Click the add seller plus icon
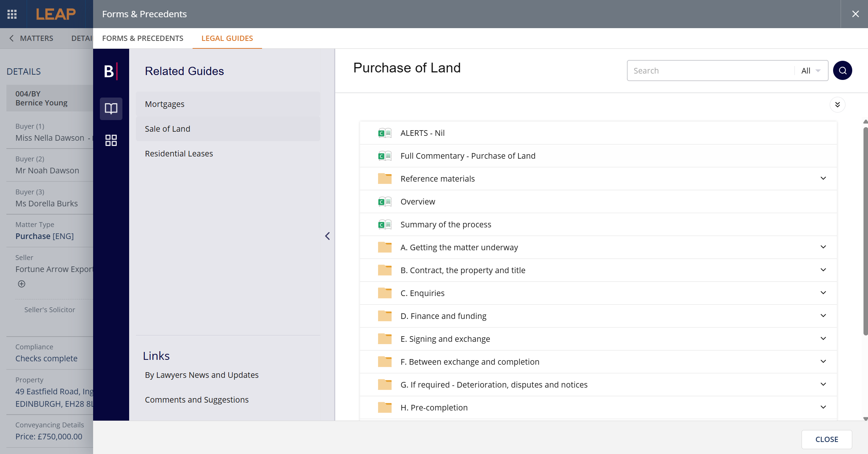 (x=22, y=284)
